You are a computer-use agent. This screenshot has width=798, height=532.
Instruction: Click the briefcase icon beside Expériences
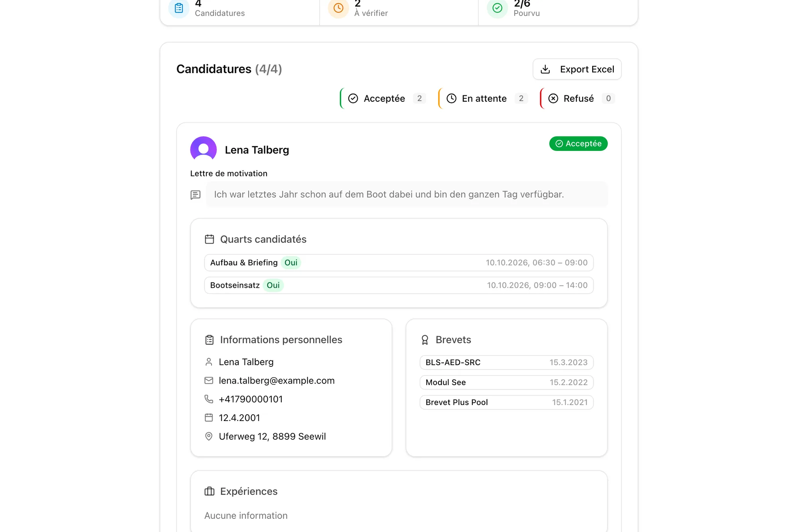pyautogui.click(x=209, y=491)
